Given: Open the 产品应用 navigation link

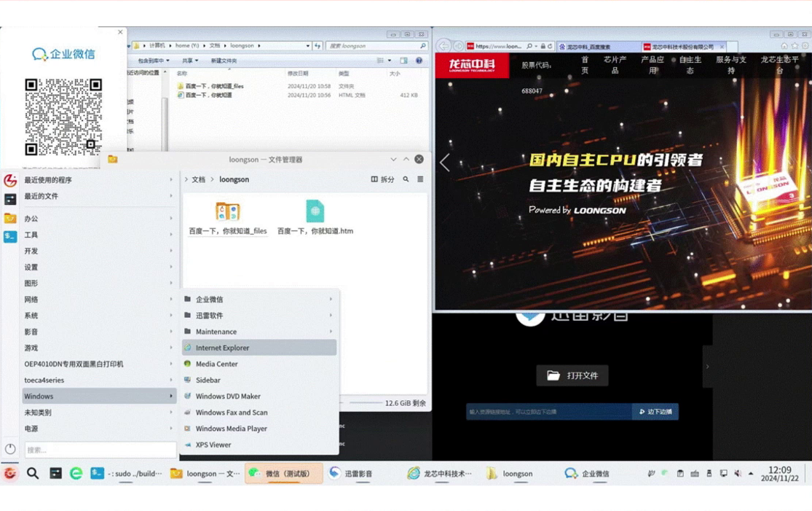Looking at the screenshot, I should coord(652,65).
